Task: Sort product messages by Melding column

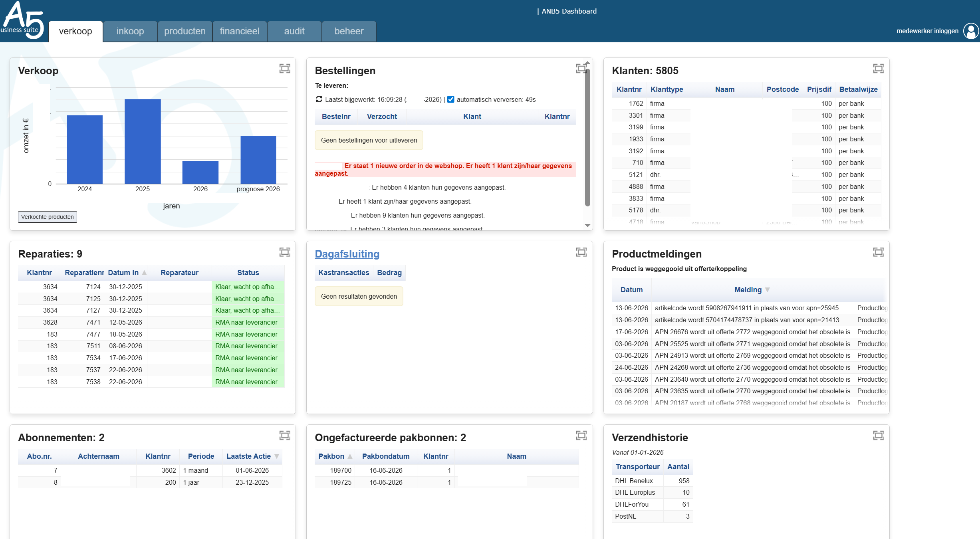Action: click(752, 290)
